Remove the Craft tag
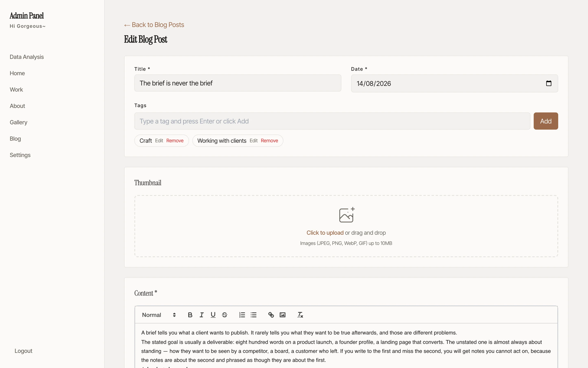Image resolution: width=588 pixels, height=368 pixels. [175, 141]
